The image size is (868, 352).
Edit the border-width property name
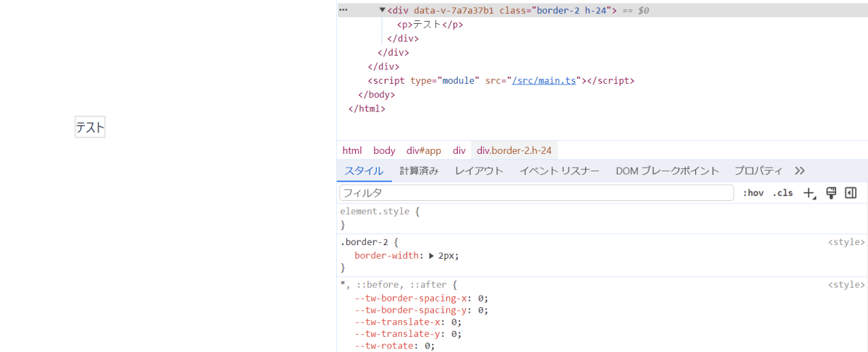(386, 255)
